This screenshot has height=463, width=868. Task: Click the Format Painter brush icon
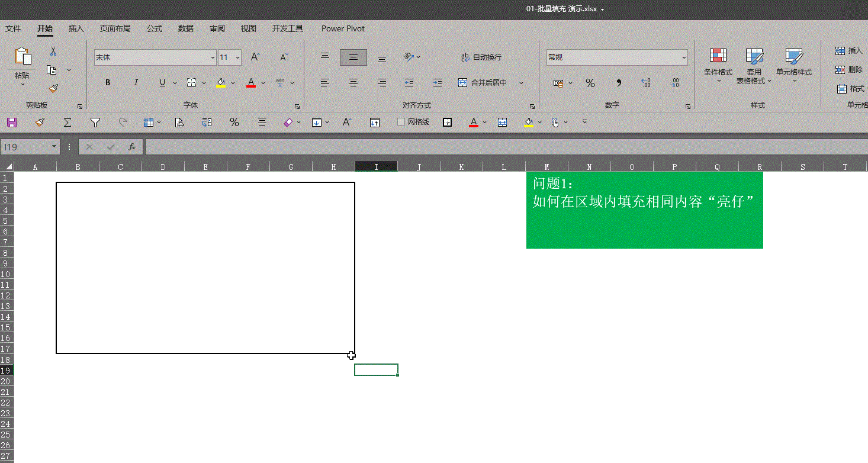point(53,88)
